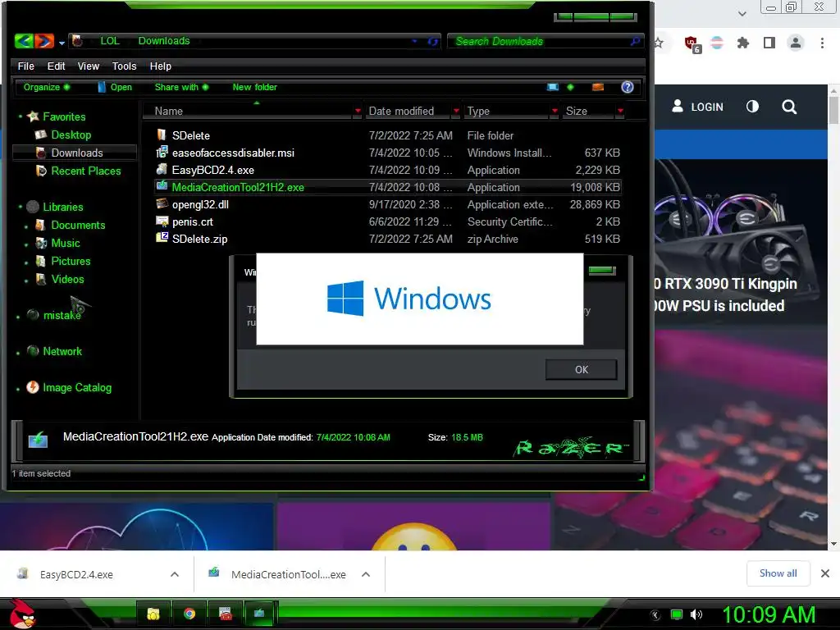Open the MediaCreationTool download options chevron
The image size is (840, 630).
point(366,574)
